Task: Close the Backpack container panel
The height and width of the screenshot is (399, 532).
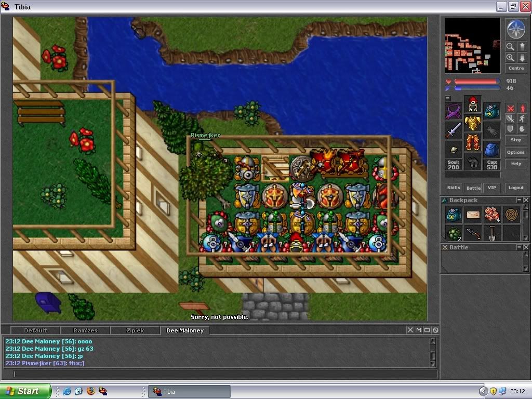Action: (x=526, y=200)
